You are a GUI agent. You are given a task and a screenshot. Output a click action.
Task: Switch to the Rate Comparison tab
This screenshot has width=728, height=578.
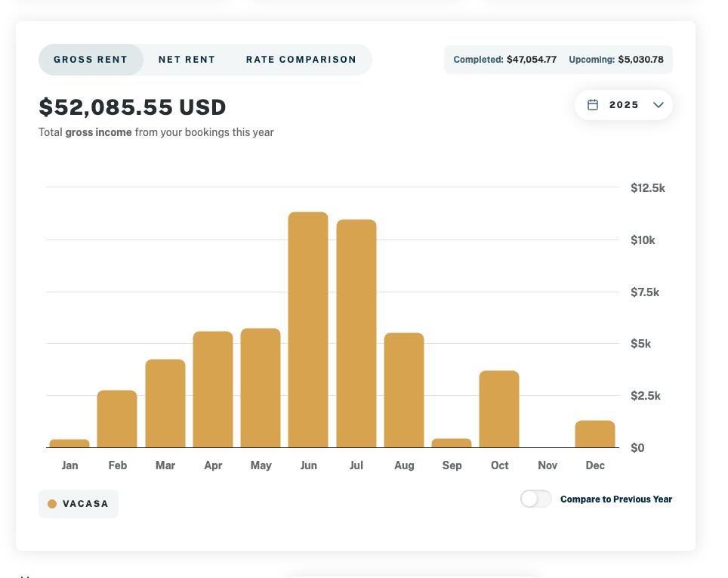click(301, 60)
